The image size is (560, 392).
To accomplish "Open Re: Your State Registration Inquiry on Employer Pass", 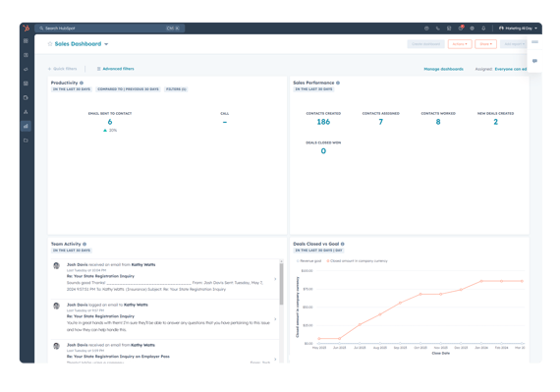I will pyautogui.click(x=118, y=357).
